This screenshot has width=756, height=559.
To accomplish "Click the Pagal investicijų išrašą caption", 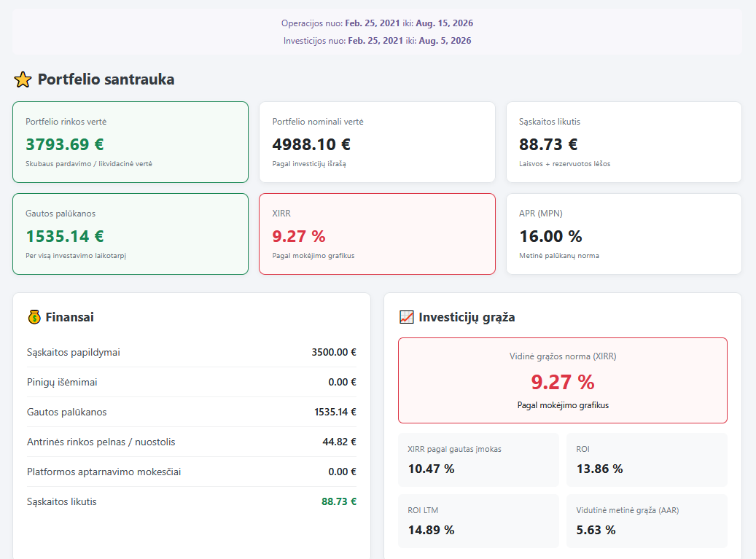I will [x=309, y=164].
